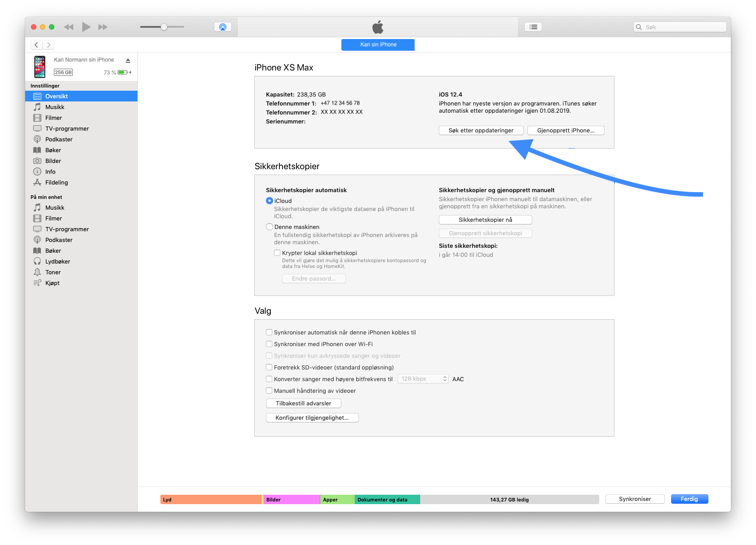Select the iCloud backup radio button
This screenshot has width=756, height=545.
pos(270,201)
